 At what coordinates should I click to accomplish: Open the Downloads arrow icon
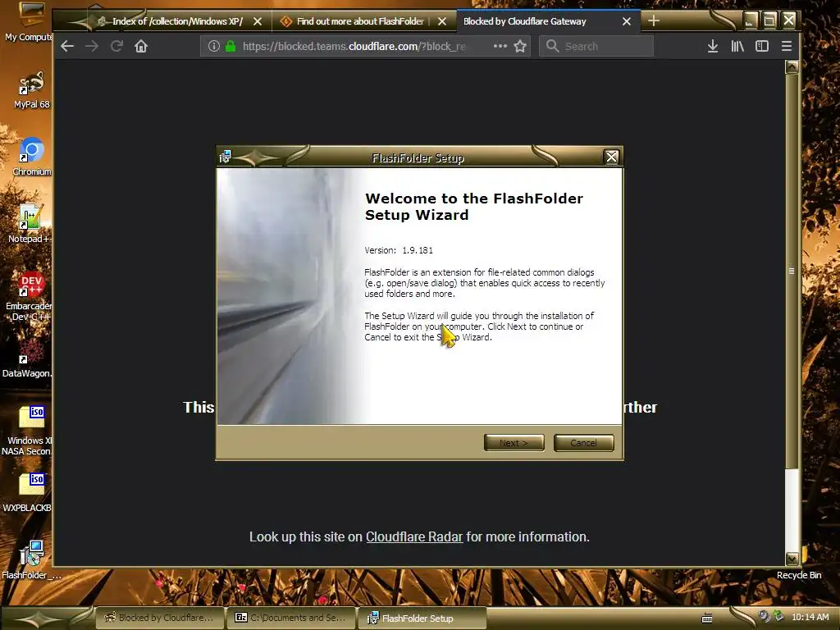[x=713, y=46]
